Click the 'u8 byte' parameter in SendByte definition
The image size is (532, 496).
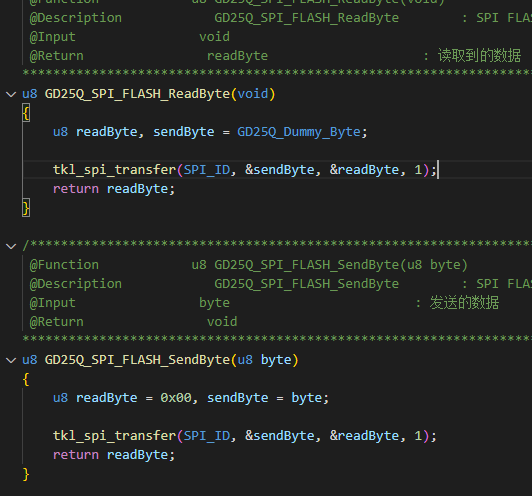tap(264, 360)
